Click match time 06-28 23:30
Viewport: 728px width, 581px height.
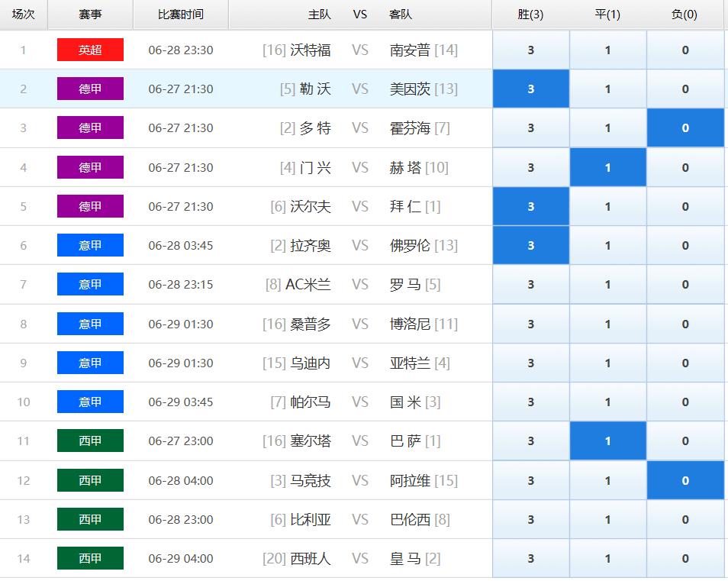[181, 50]
